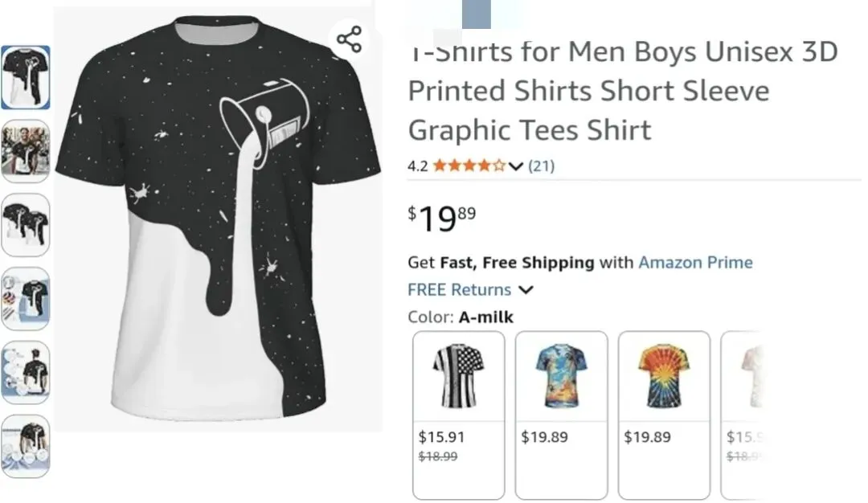Viewport: 868px width, 503px height.
Task: Choose the blue tropical shirt color
Action: pos(561,376)
